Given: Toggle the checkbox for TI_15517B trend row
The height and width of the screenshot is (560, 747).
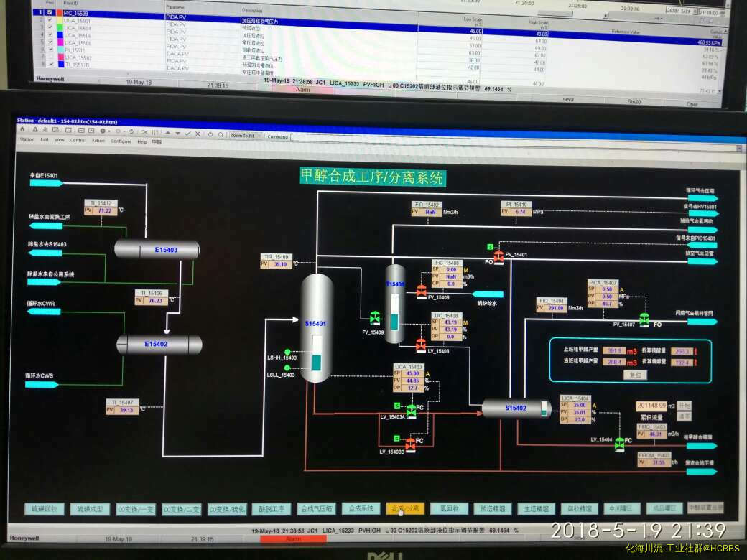Looking at the screenshot, I should (50, 65).
